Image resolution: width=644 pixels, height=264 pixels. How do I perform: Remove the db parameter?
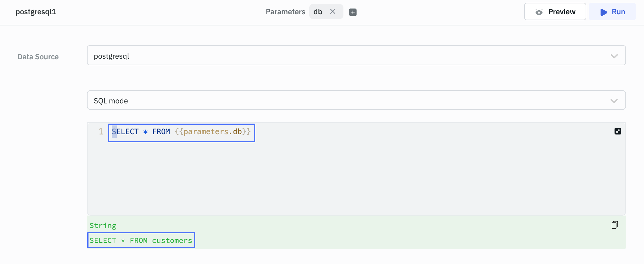(x=333, y=11)
